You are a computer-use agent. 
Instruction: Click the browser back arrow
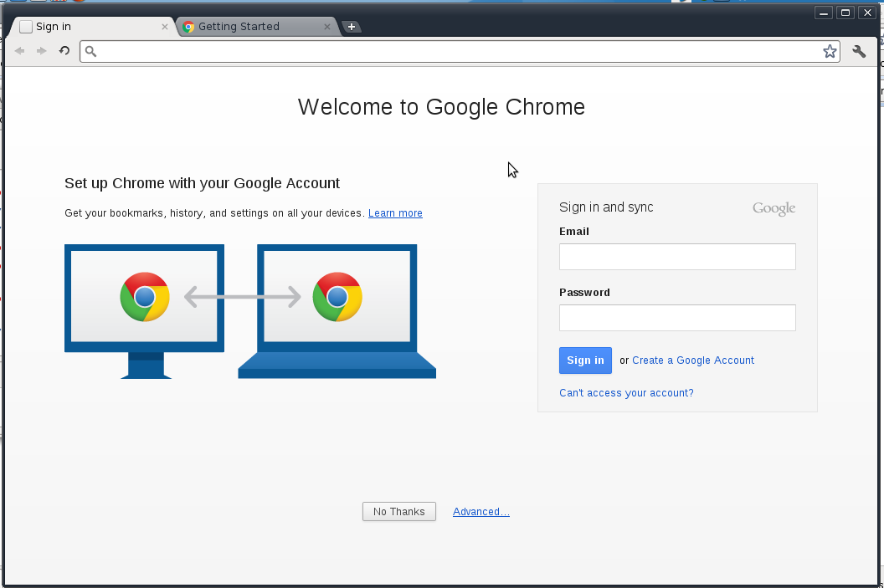point(20,51)
